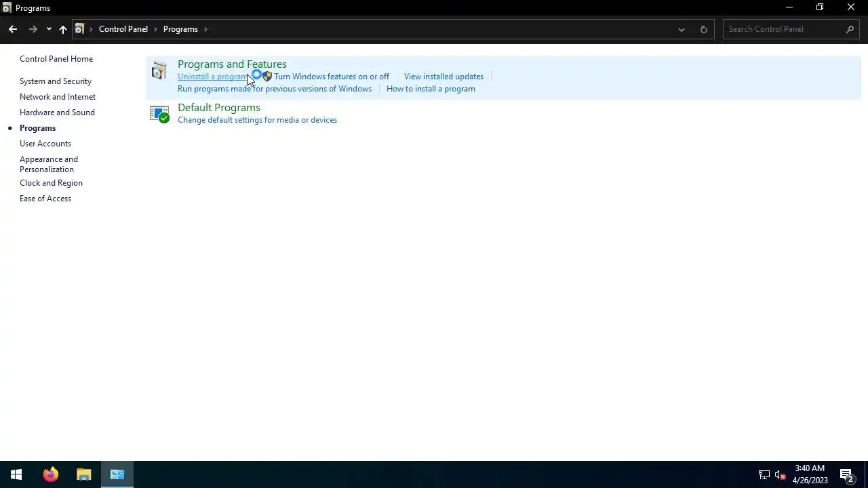Click the network tray icon

[x=764, y=474]
